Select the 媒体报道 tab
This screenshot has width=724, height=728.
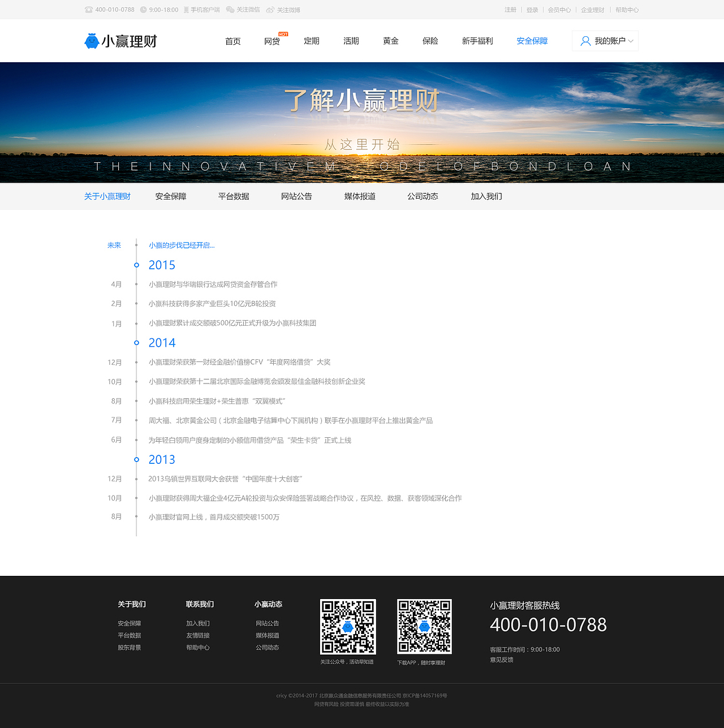[x=360, y=196]
